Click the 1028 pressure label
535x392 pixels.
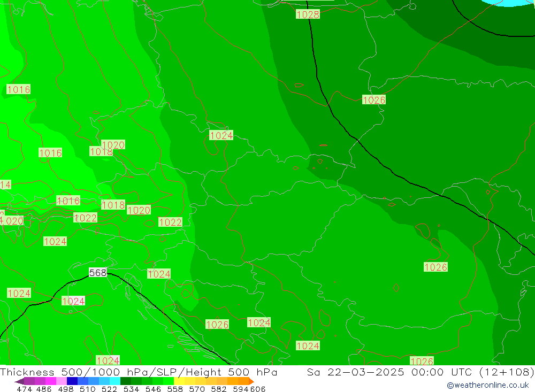308,14
